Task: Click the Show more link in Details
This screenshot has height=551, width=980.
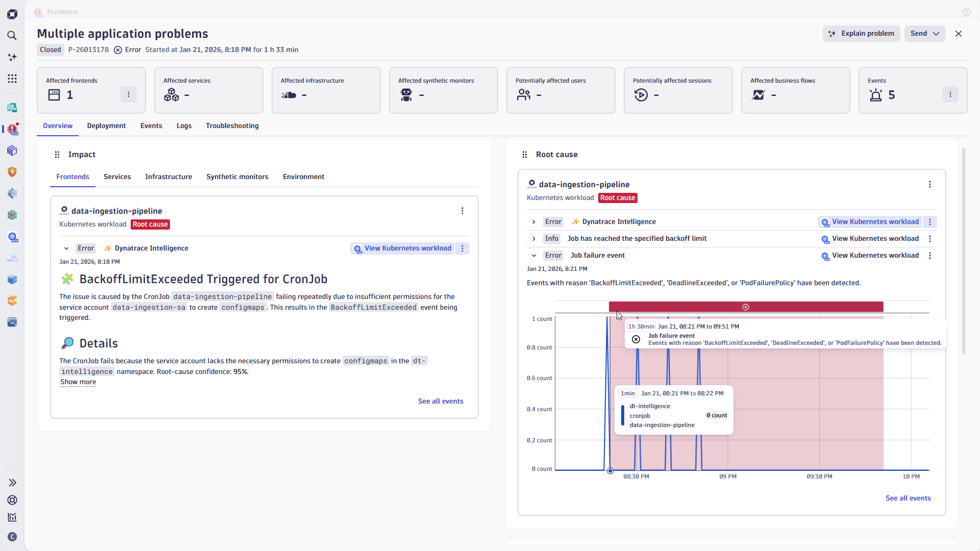Action: [x=78, y=382]
